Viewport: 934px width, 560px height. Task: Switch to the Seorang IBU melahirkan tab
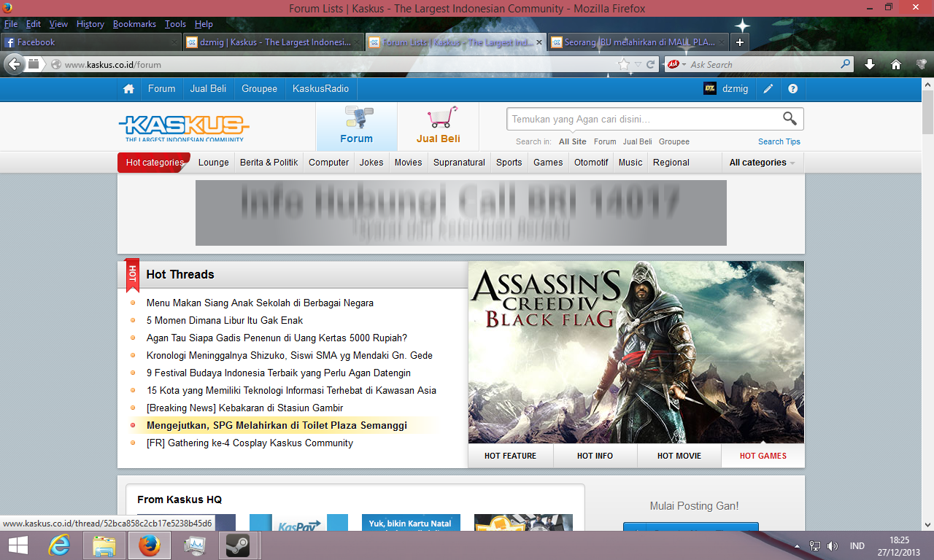638,42
